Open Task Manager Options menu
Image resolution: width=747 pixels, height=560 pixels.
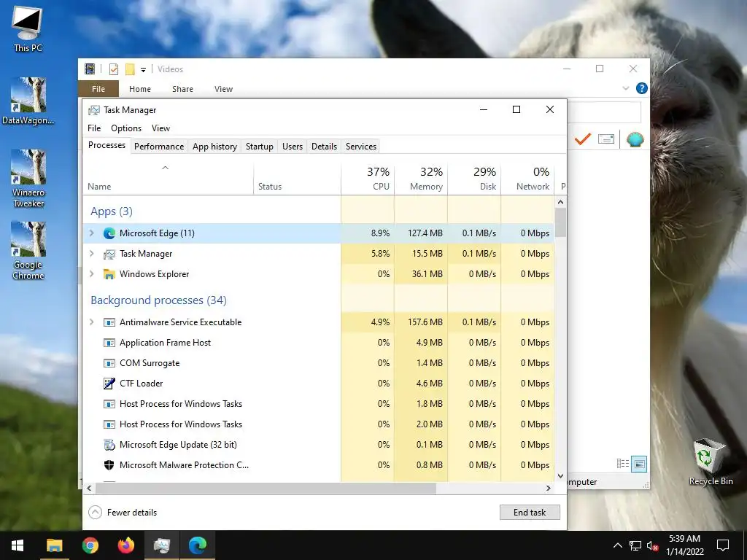point(126,128)
